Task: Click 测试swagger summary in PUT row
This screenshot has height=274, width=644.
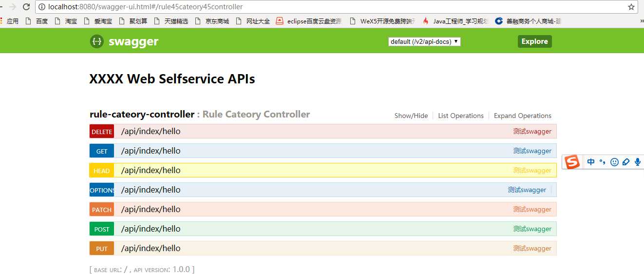Action: pos(532,248)
